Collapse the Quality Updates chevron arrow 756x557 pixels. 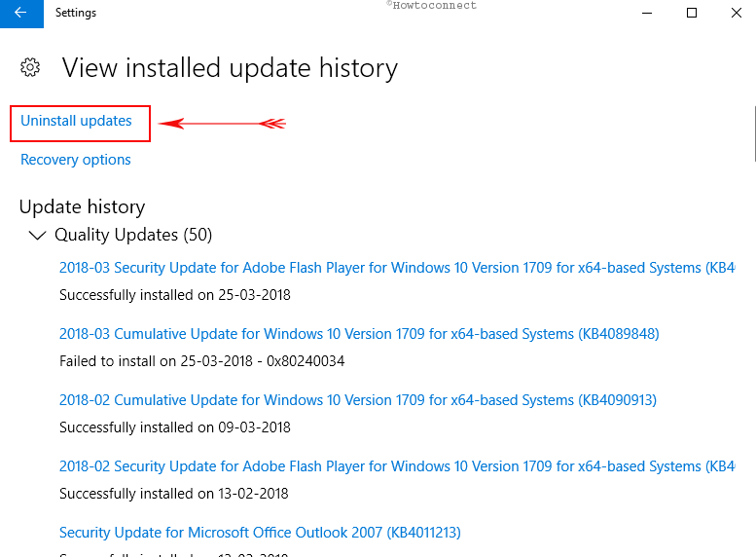[x=37, y=235]
